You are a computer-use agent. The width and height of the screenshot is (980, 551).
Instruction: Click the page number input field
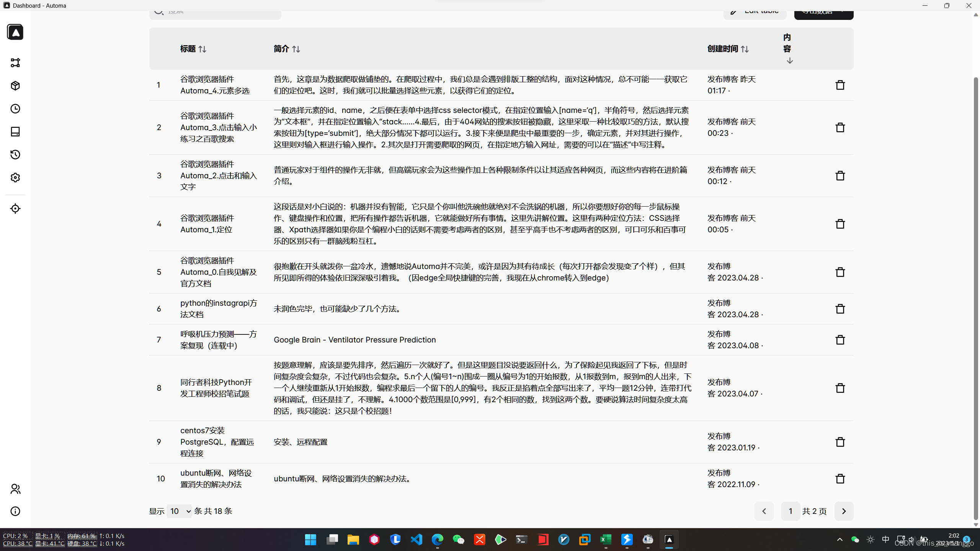(790, 511)
